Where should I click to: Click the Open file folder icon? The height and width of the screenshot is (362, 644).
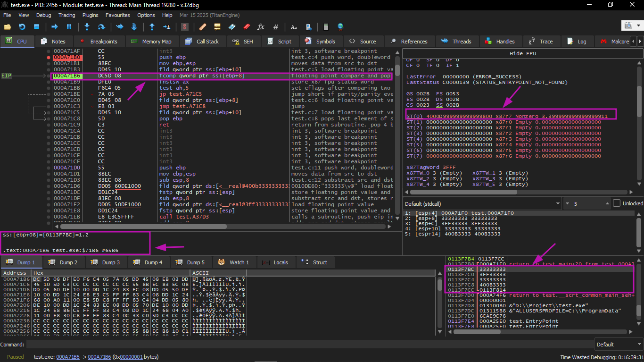8,27
